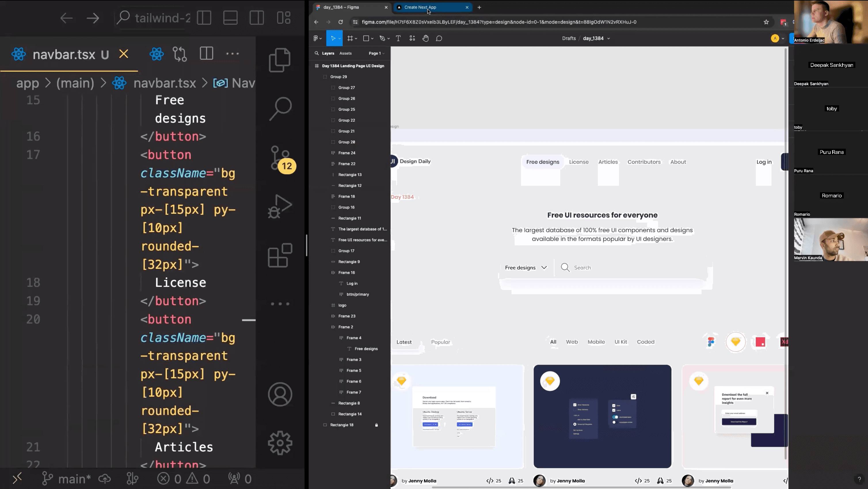Click the Hand/Pan tool icon
This screenshot has width=868, height=489.
point(425,38)
